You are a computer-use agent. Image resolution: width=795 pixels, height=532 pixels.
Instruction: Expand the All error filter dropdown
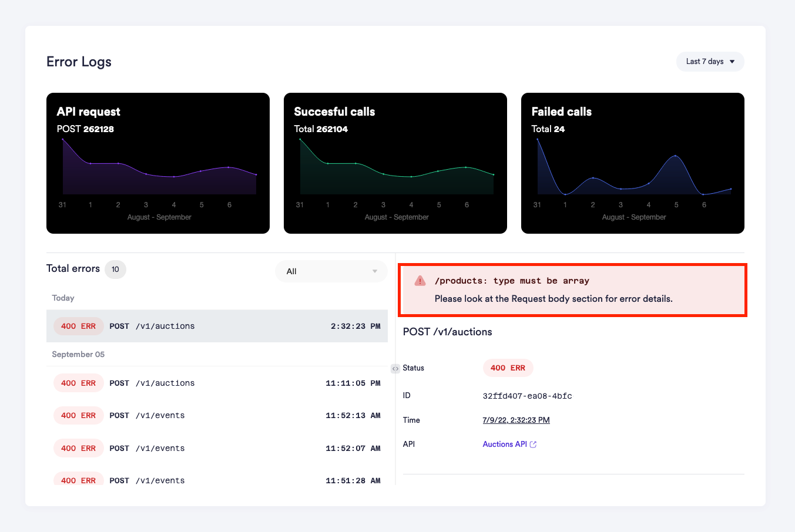(331, 271)
